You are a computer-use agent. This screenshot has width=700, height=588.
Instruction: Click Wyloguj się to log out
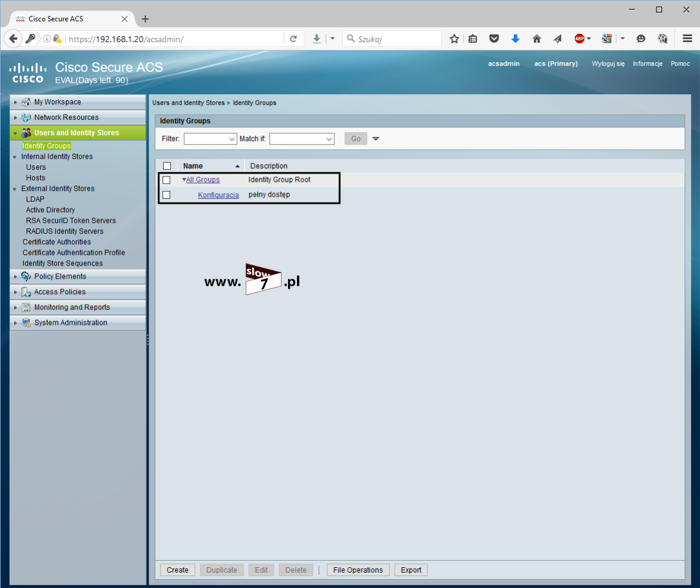point(608,64)
